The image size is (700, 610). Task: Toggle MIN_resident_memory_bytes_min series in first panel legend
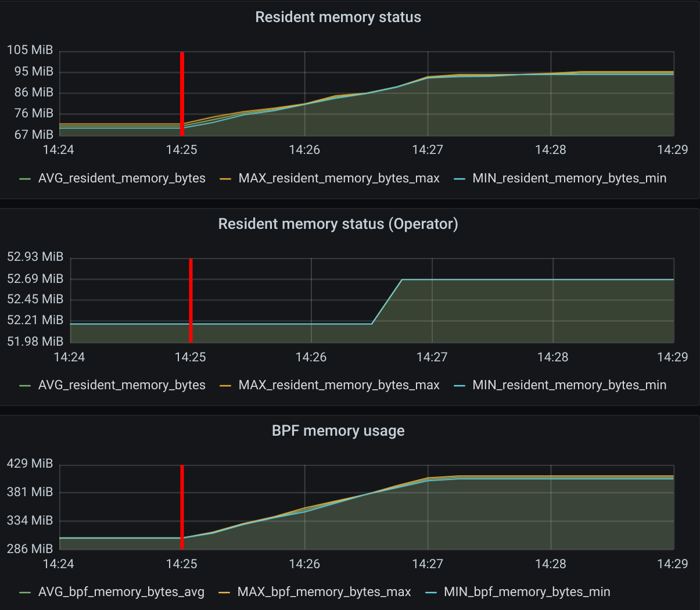click(x=569, y=178)
